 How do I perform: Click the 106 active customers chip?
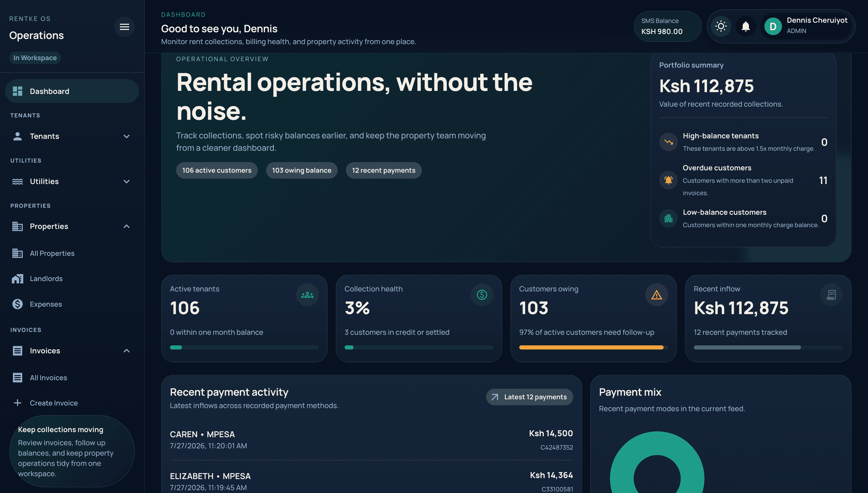(x=217, y=170)
